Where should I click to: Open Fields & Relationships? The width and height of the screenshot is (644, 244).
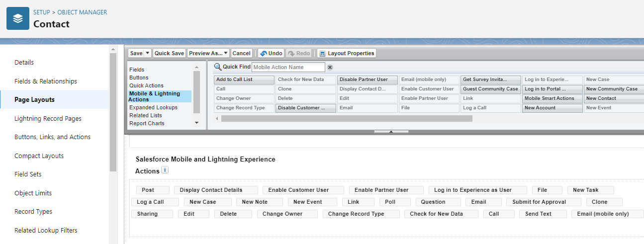pyautogui.click(x=46, y=81)
